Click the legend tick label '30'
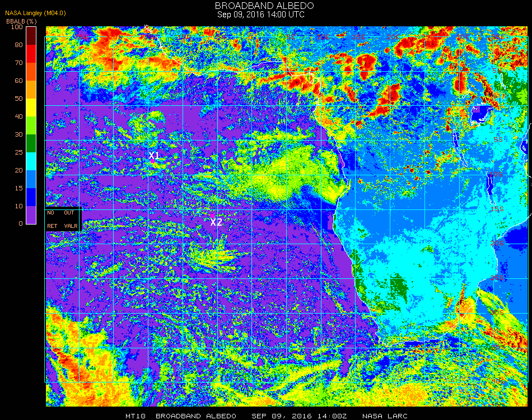 pos(18,135)
